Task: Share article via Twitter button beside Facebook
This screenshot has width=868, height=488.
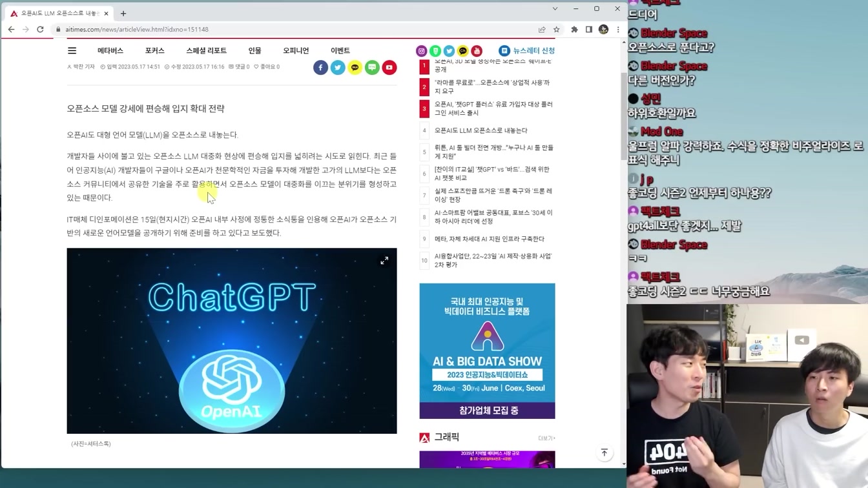Action: (338, 67)
